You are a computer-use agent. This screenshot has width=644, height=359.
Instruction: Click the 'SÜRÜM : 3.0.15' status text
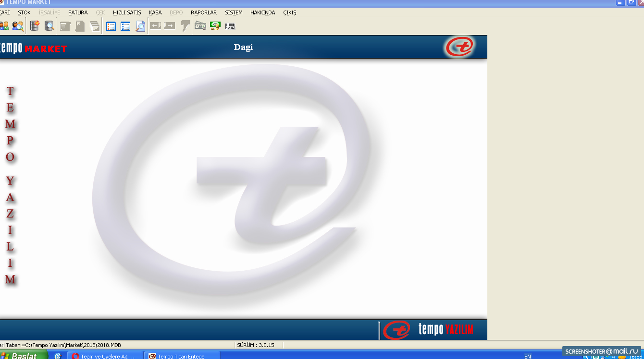coord(256,345)
